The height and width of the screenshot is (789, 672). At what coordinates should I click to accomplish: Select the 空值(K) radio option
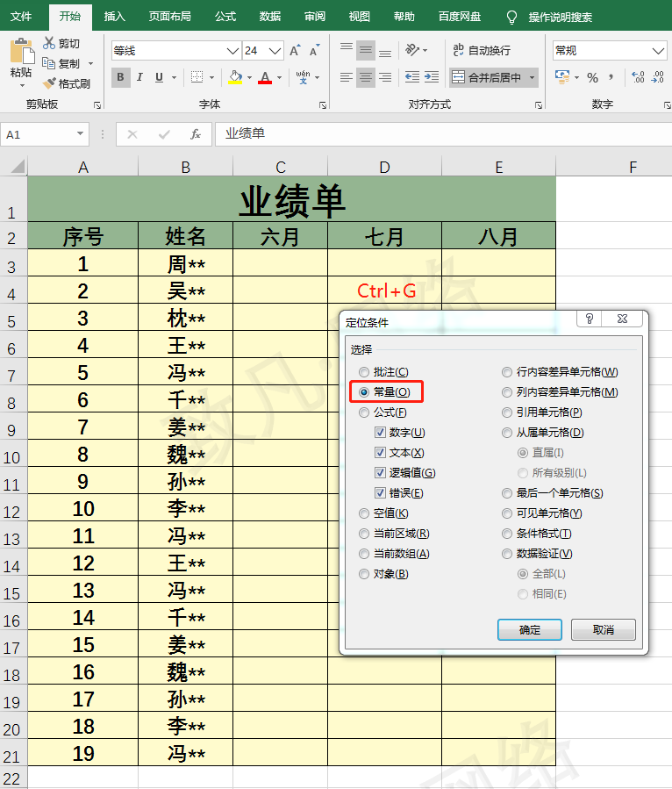(x=364, y=513)
